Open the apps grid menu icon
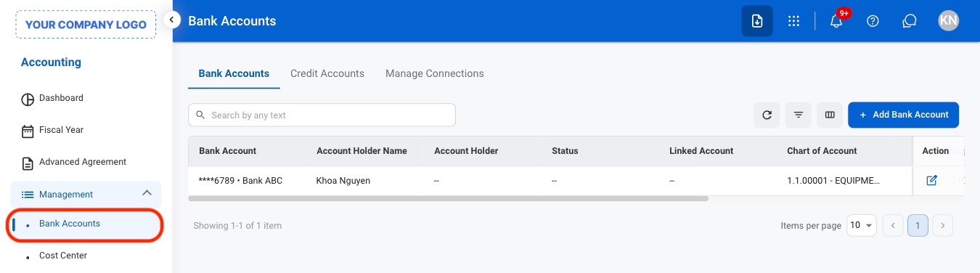The height and width of the screenshot is (273, 980). click(x=794, y=21)
